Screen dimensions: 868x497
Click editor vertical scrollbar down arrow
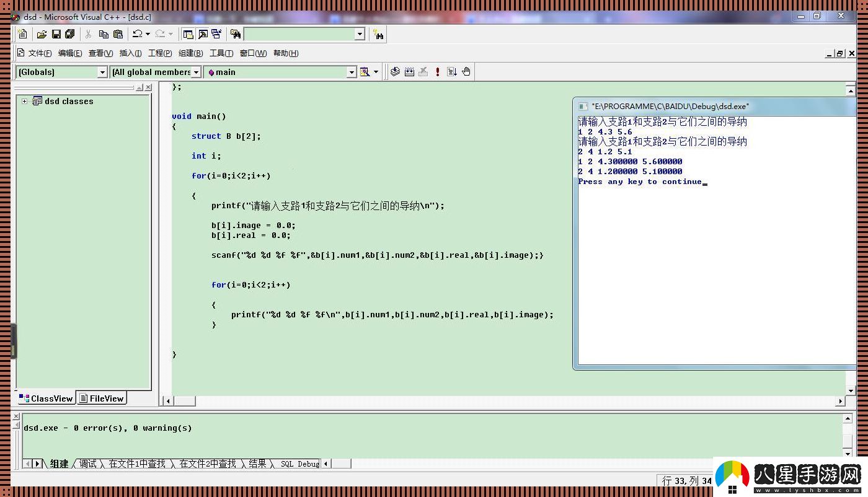coord(851,390)
